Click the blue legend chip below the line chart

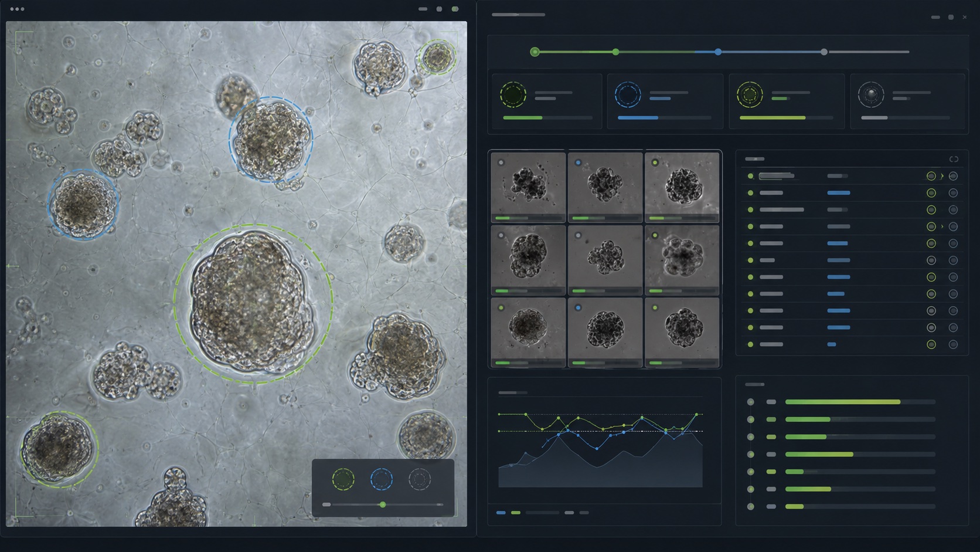click(501, 513)
